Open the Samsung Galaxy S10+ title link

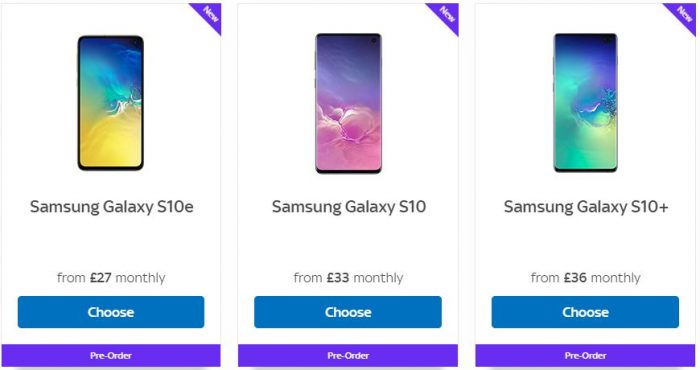point(586,207)
